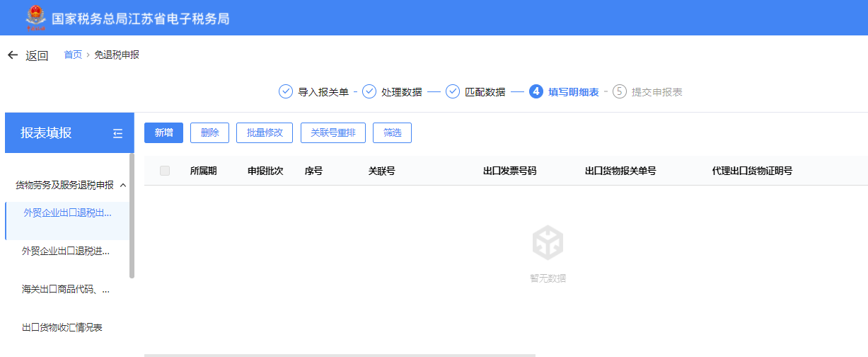Click the back arrow icon
The height and width of the screenshot is (357, 868).
pyautogui.click(x=13, y=55)
